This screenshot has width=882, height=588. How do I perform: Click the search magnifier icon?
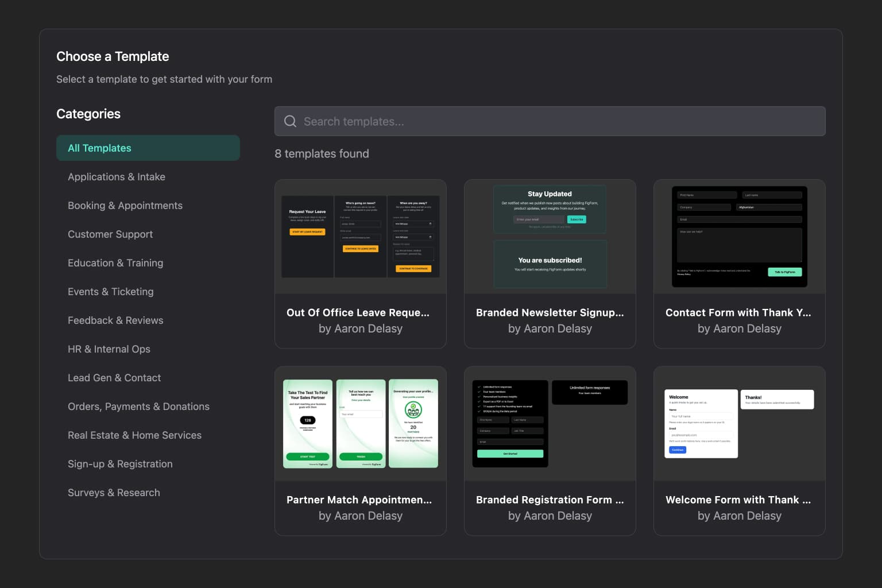(x=290, y=121)
